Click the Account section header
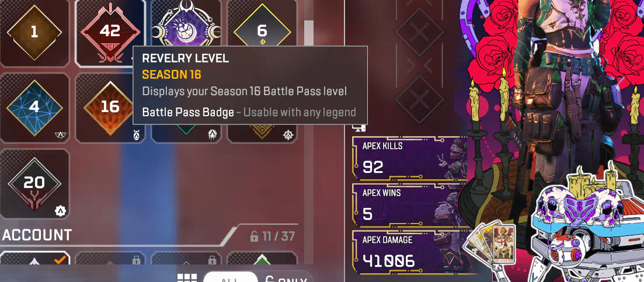The width and height of the screenshot is (644, 282). click(x=37, y=235)
